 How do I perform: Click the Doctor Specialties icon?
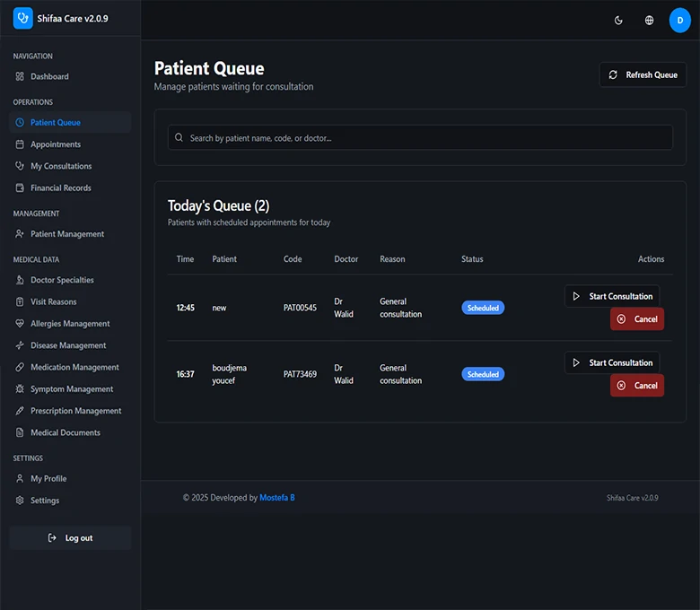(x=20, y=280)
